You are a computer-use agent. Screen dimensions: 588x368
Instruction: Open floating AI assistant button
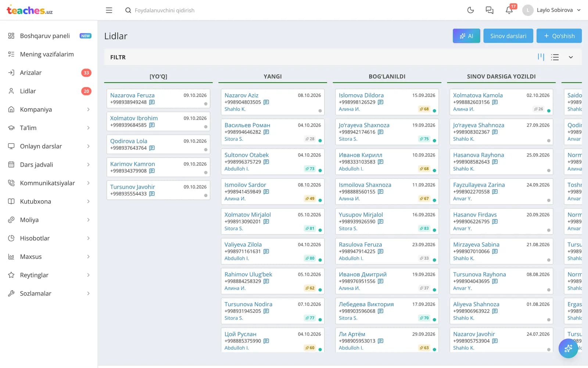(x=568, y=348)
